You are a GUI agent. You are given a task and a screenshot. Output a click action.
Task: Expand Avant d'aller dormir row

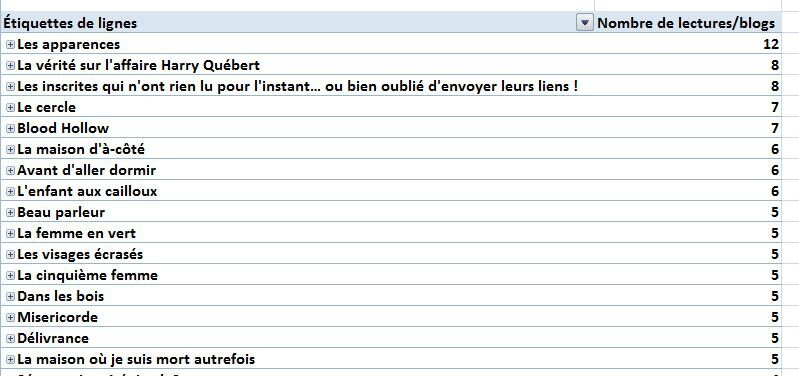tap(10, 170)
